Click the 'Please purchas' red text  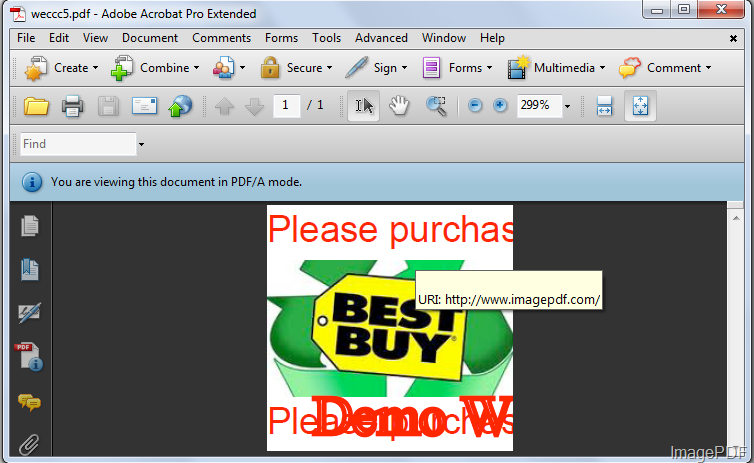click(390, 230)
